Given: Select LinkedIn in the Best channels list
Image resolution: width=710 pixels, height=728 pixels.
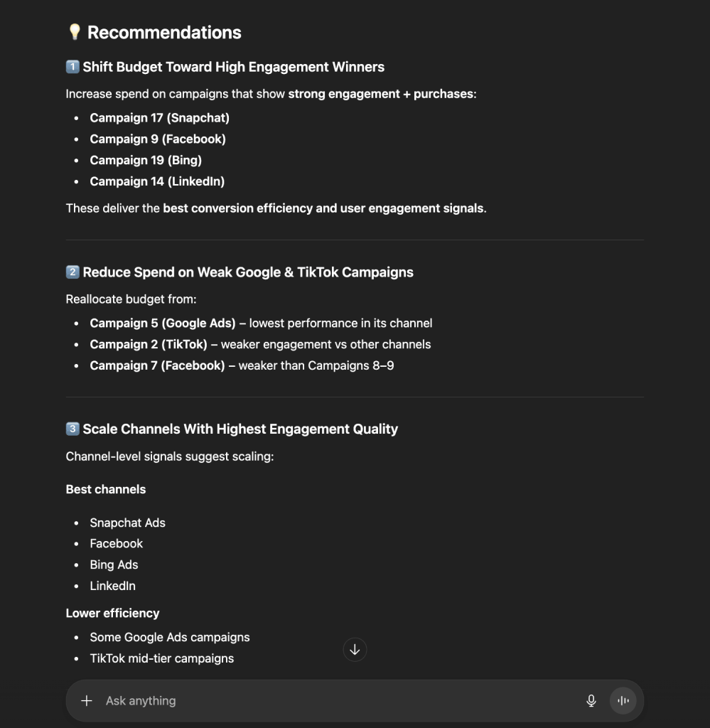Looking at the screenshot, I should pos(112,586).
